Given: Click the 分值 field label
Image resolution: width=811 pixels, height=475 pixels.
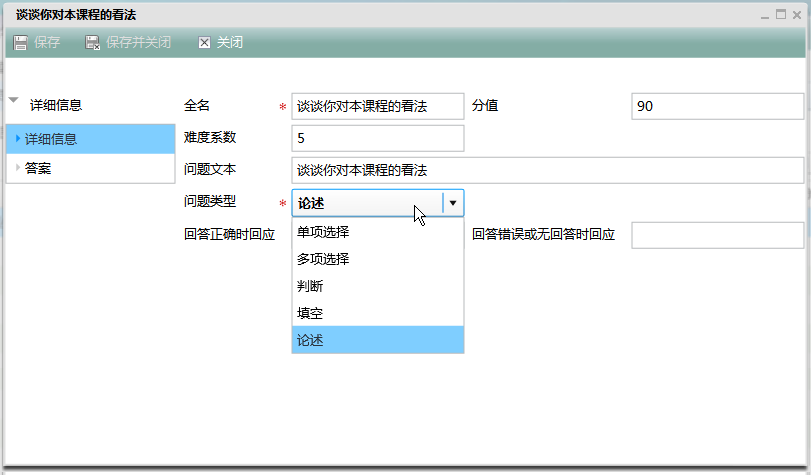Looking at the screenshot, I should click(x=485, y=106).
